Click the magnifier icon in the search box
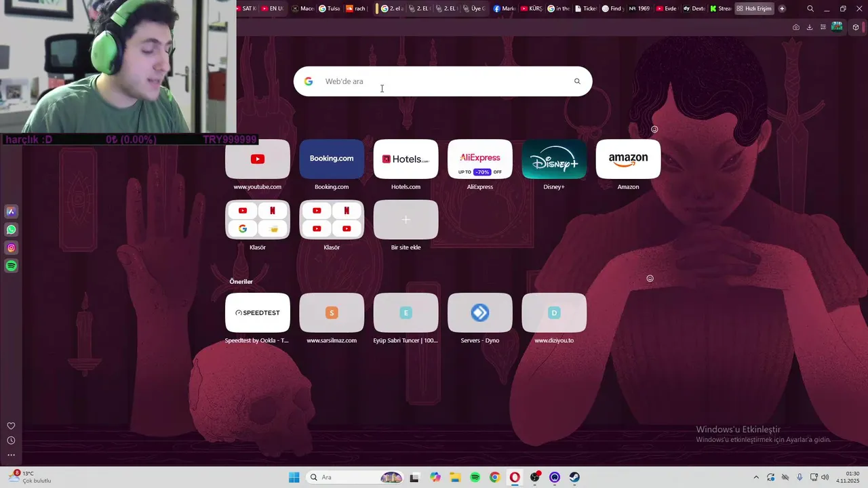868x488 pixels. (x=577, y=81)
